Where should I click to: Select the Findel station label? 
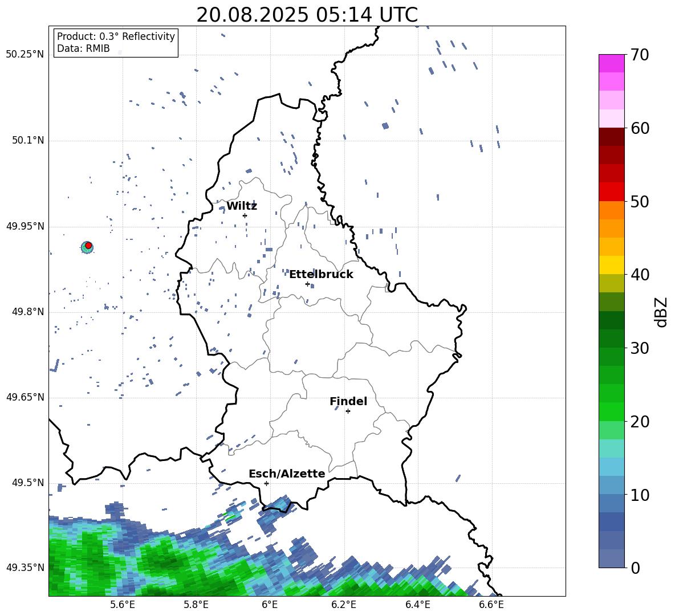pyautogui.click(x=348, y=401)
